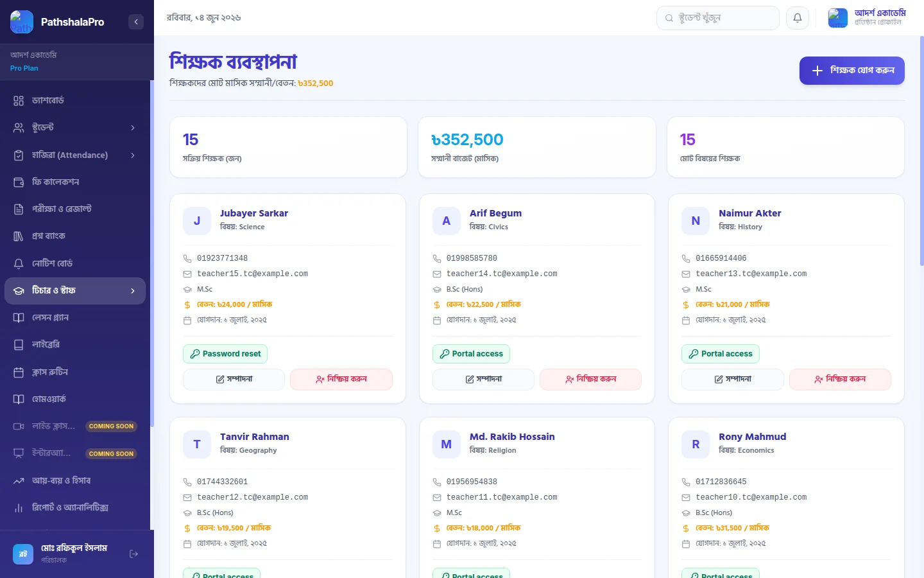Click Portal access on Naimur Akter's card
924x578 pixels.
721,354
